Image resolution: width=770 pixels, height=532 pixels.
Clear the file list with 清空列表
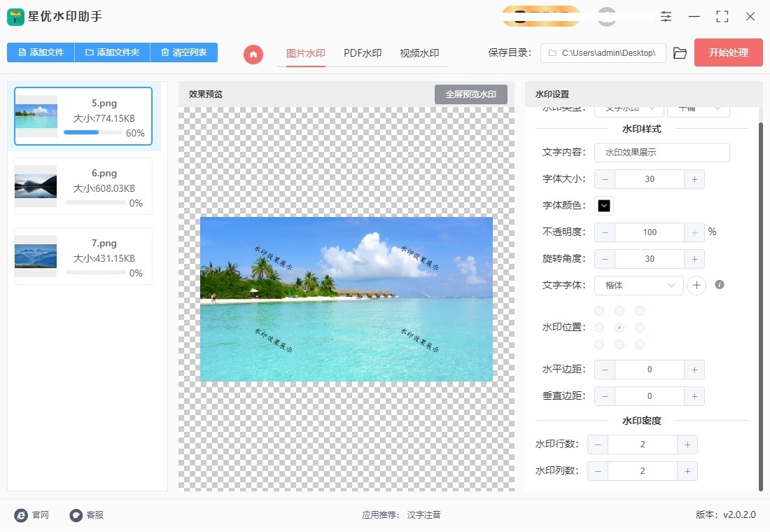tap(184, 52)
